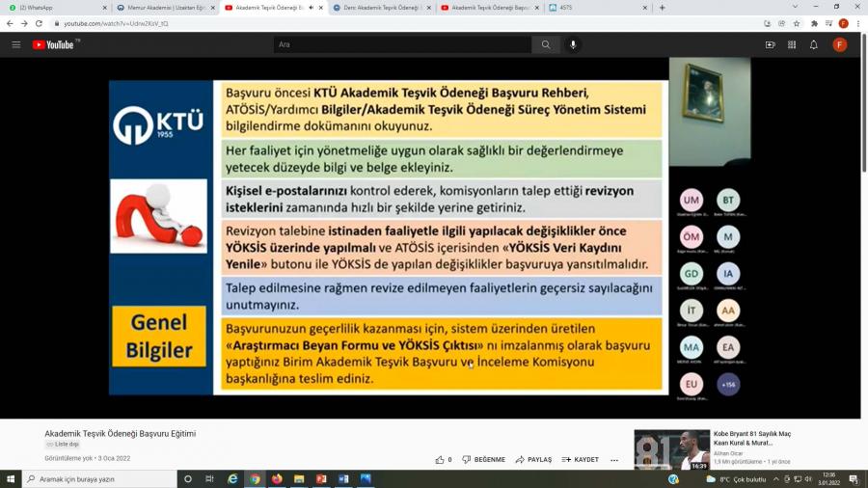
Task: Start voice search with the microphone icon
Action: point(573,44)
